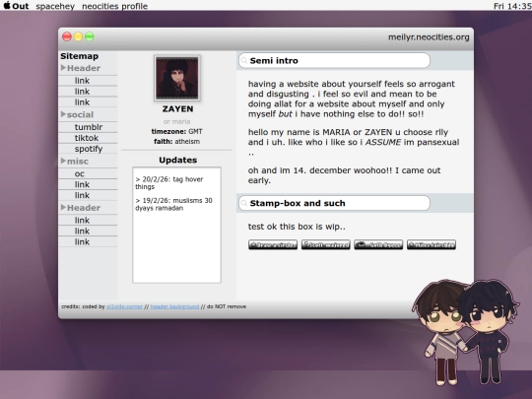Click the first black stamp badge

[273, 244]
